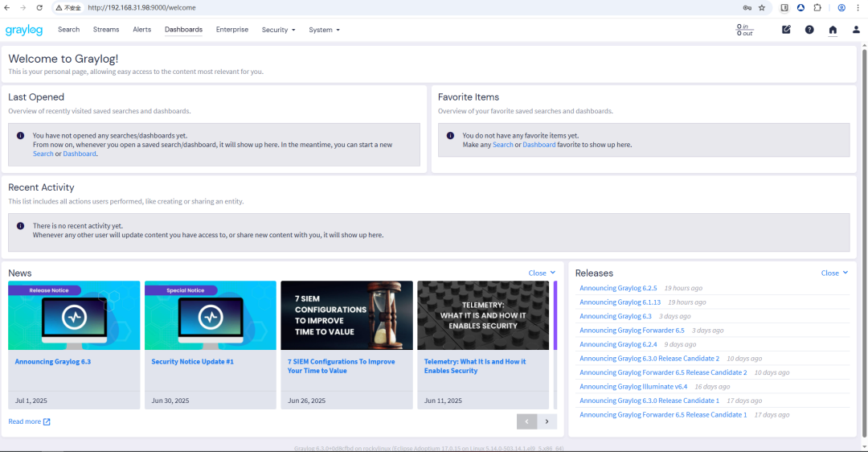Click the Search link in Favorite Items

pyautogui.click(x=502, y=145)
